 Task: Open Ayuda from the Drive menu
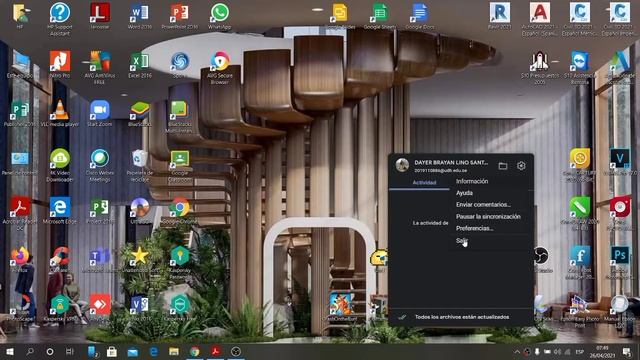[x=464, y=193]
